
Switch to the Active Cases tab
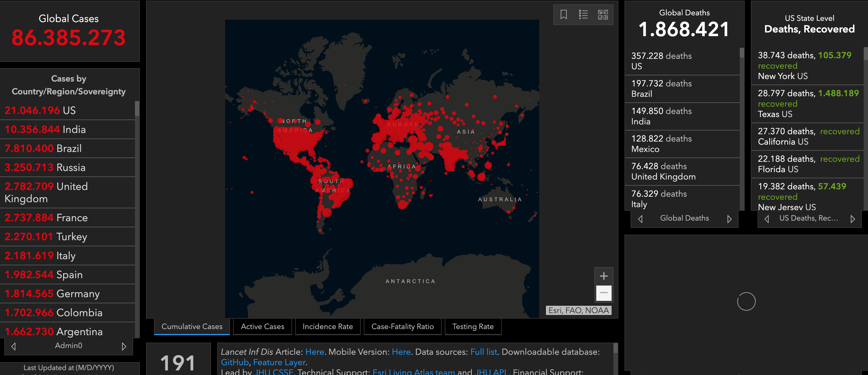point(262,327)
